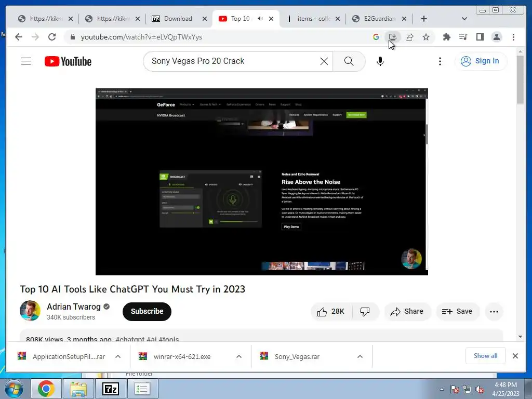Open the Chrome profile avatar
Image resolution: width=532 pixels, height=399 pixels.
point(497,37)
